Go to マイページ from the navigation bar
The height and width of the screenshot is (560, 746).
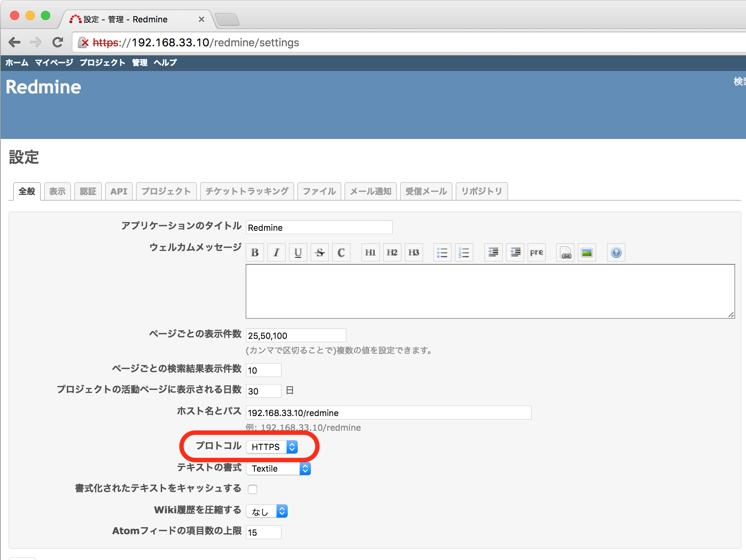tap(53, 63)
